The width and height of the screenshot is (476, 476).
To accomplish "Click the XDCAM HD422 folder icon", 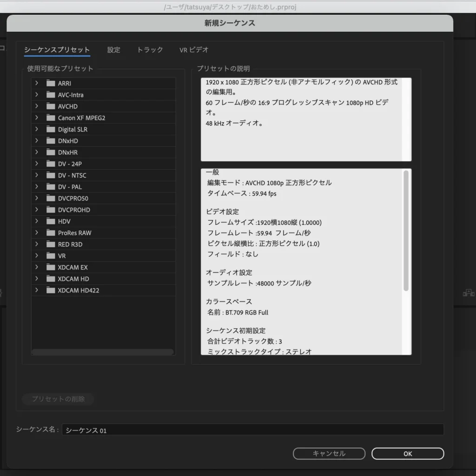I will 51,291.
